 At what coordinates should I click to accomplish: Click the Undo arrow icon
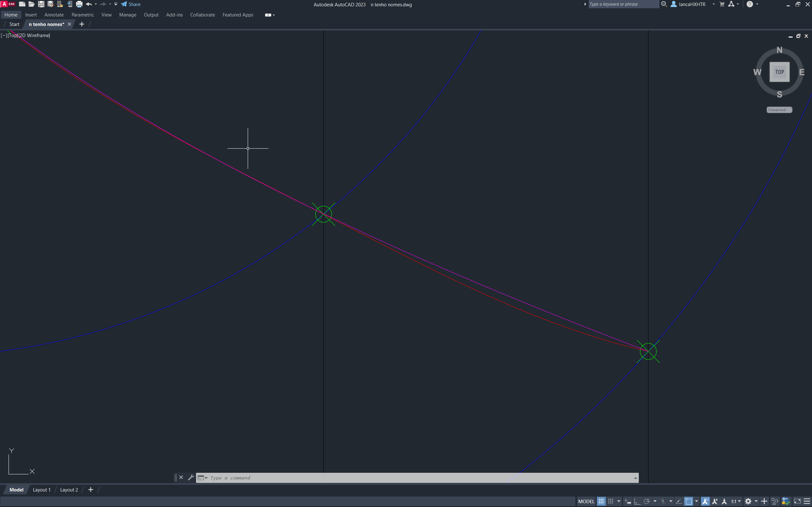point(89,4)
